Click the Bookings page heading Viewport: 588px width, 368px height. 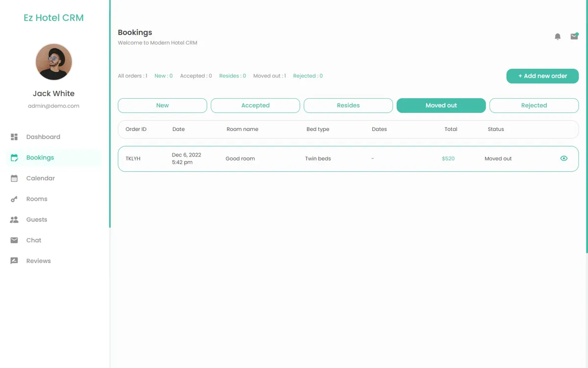tap(135, 32)
